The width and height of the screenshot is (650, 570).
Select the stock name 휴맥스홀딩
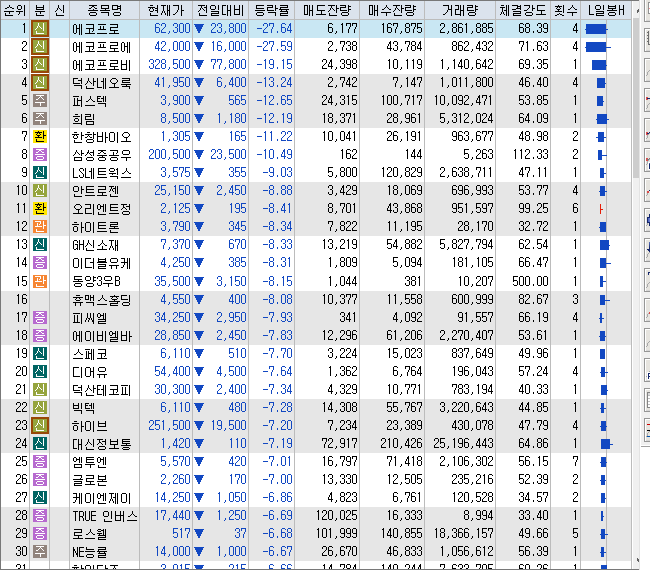pyautogui.click(x=102, y=299)
